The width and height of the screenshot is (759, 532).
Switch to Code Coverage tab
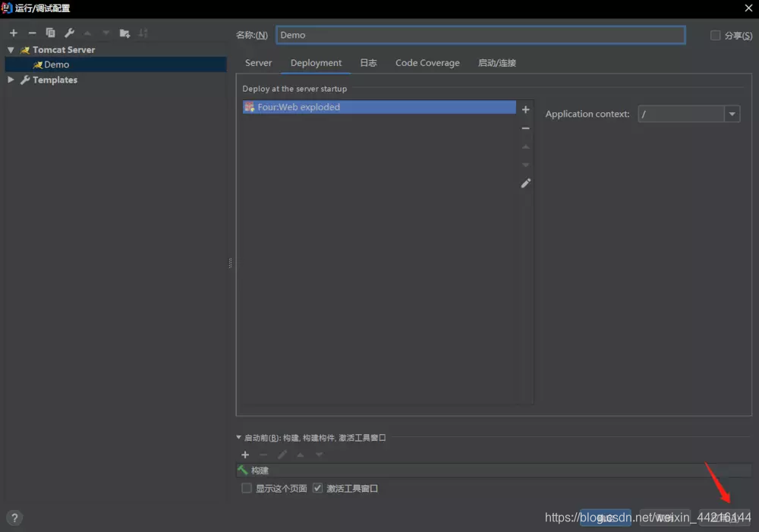(427, 63)
